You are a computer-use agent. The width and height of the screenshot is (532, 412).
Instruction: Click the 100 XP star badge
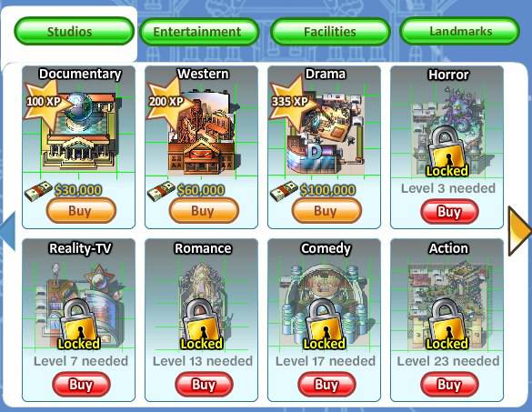pyautogui.click(x=44, y=102)
